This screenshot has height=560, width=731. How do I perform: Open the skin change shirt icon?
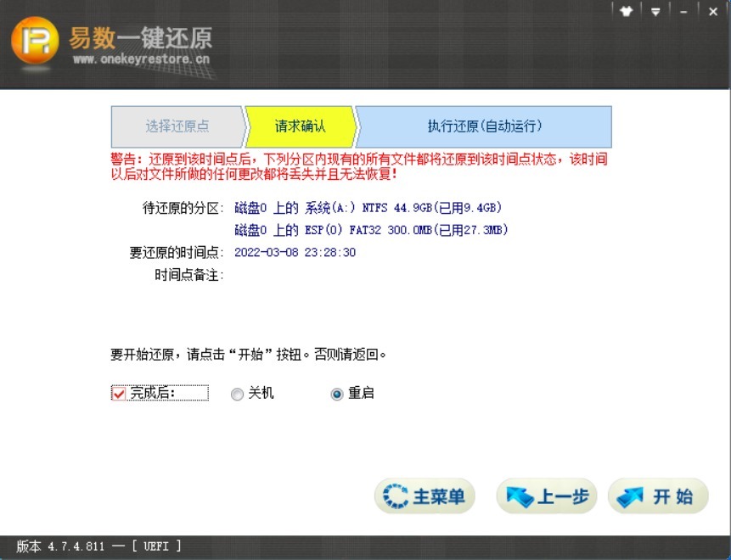click(x=627, y=12)
